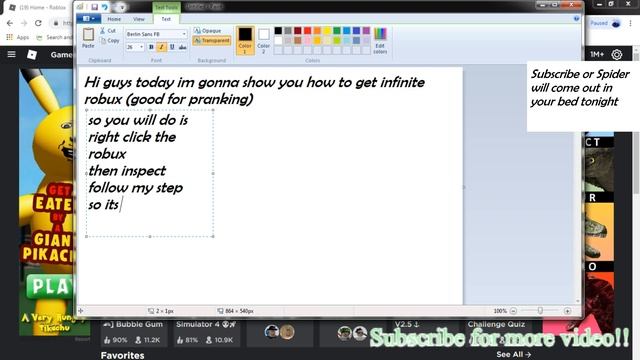Pick the black color swatch
This screenshot has height=360, width=640.
coord(278,31)
